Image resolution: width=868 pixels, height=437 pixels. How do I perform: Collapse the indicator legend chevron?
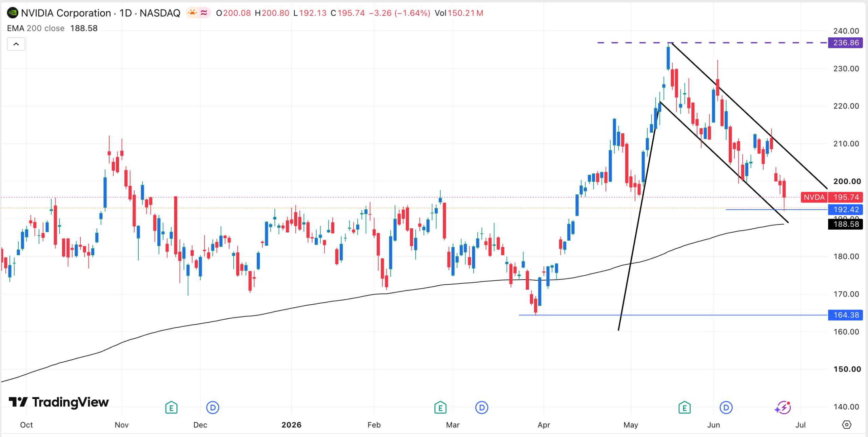16,44
